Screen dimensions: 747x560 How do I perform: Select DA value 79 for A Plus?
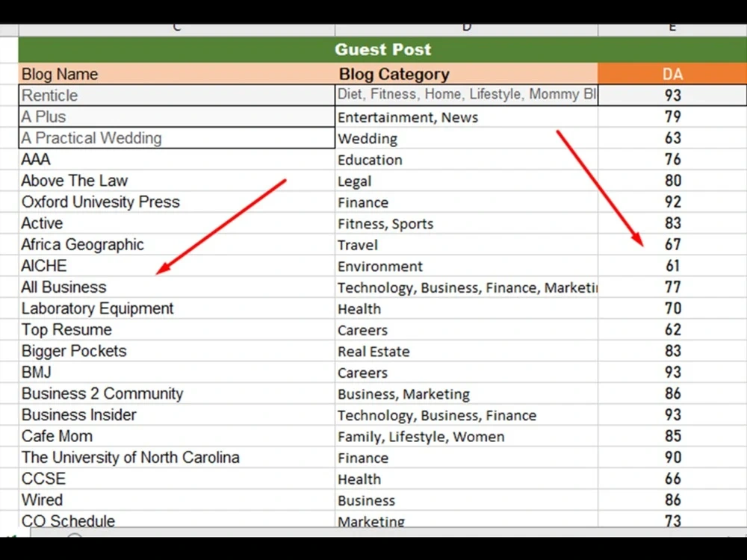click(672, 116)
